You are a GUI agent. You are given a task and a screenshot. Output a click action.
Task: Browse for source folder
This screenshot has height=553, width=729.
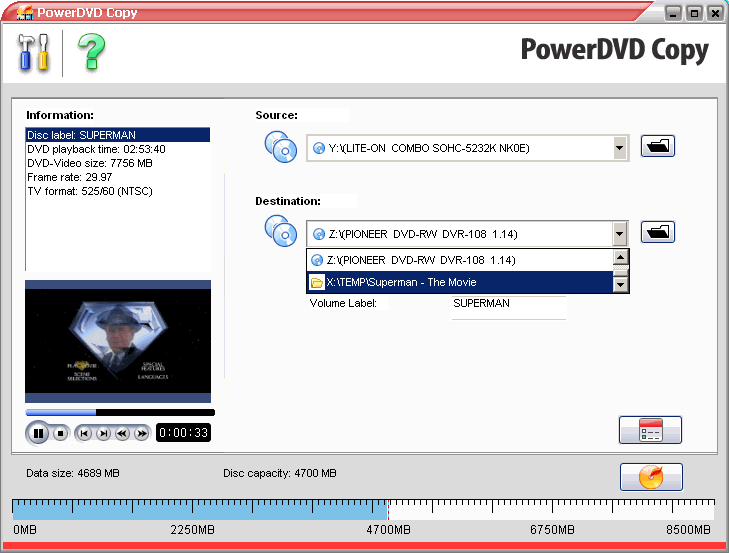click(657, 147)
